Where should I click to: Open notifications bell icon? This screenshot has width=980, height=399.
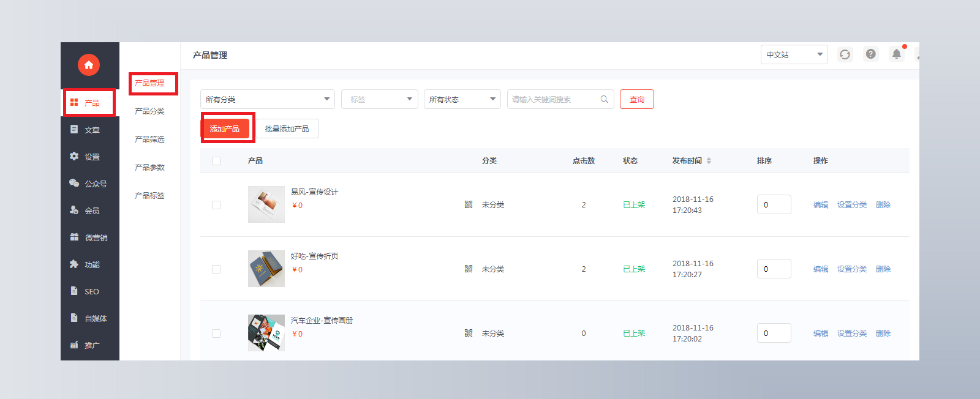tap(897, 54)
